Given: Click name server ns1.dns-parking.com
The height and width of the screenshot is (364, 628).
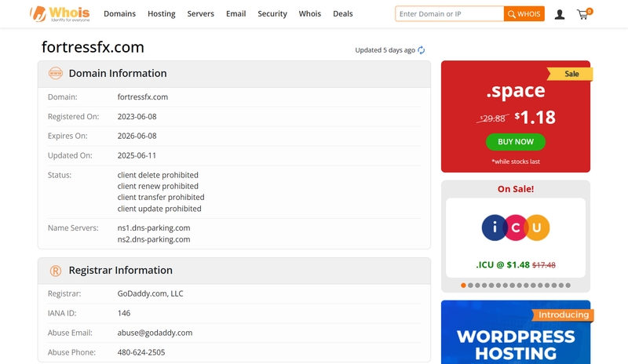Looking at the screenshot, I should pyautogui.click(x=154, y=227).
